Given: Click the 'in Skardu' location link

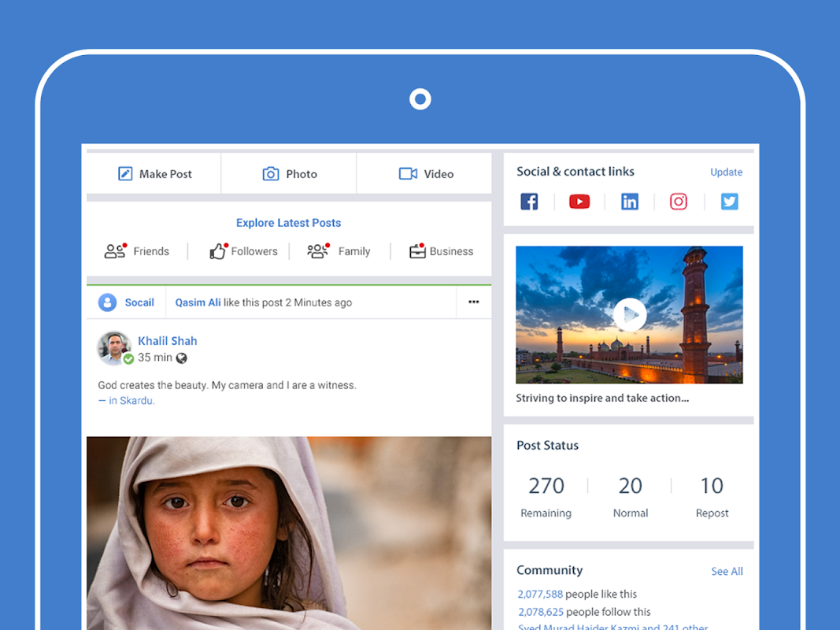Looking at the screenshot, I should coord(127,400).
